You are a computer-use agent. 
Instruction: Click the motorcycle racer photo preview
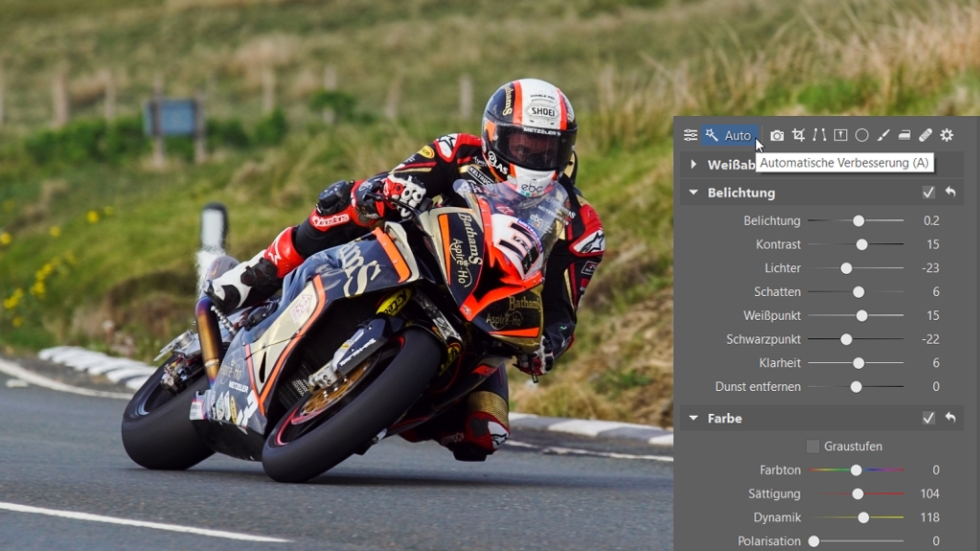[x=336, y=275]
